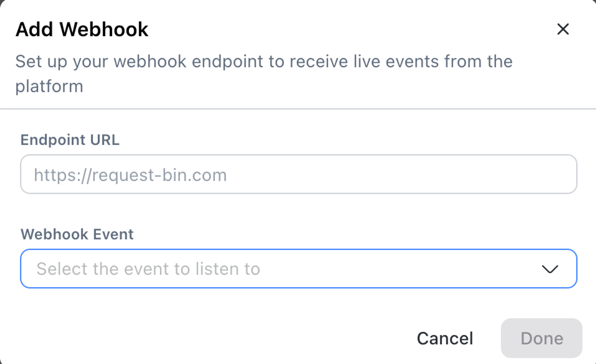The width and height of the screenshot is (596, 364).
Task: Place cursor in the endpoint address box
Action: coord(298,174)
